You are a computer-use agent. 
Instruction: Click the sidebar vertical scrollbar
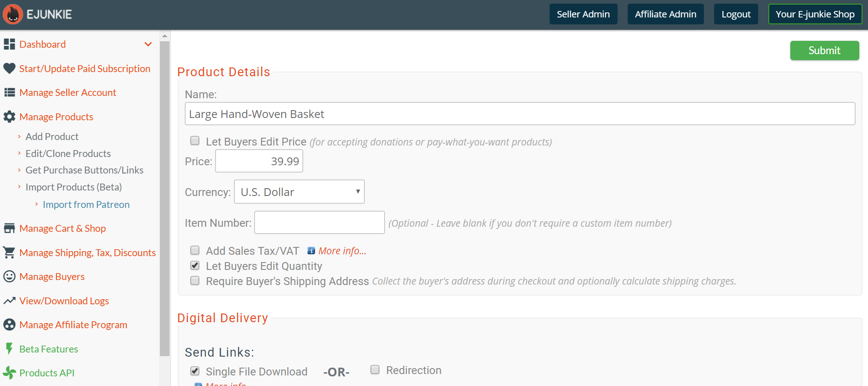(165, 197)
